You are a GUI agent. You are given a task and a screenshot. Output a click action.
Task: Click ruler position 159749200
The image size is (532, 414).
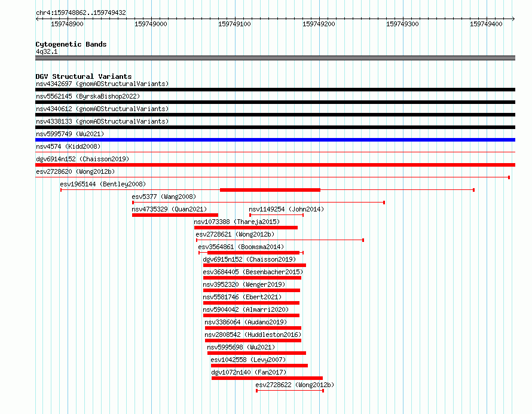pos(319,24)
